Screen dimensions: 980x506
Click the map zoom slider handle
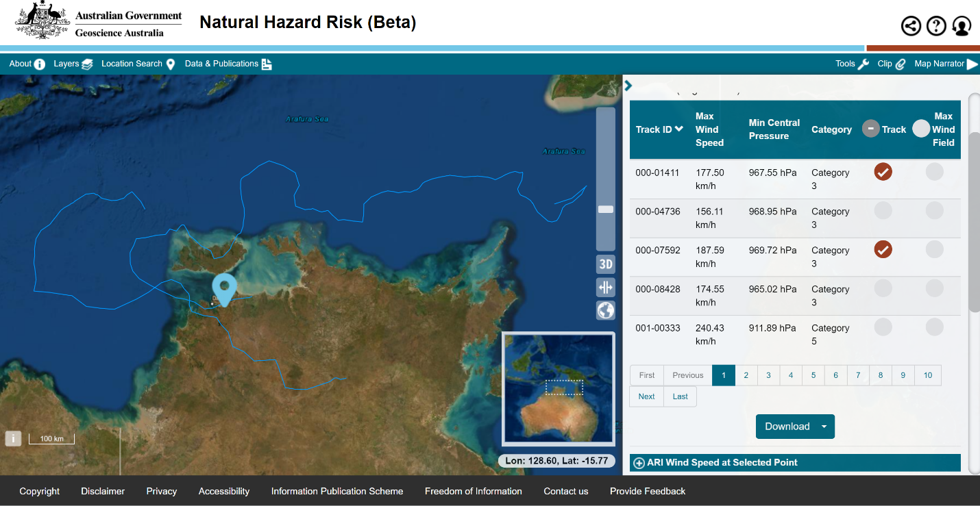tap(605, 210)
